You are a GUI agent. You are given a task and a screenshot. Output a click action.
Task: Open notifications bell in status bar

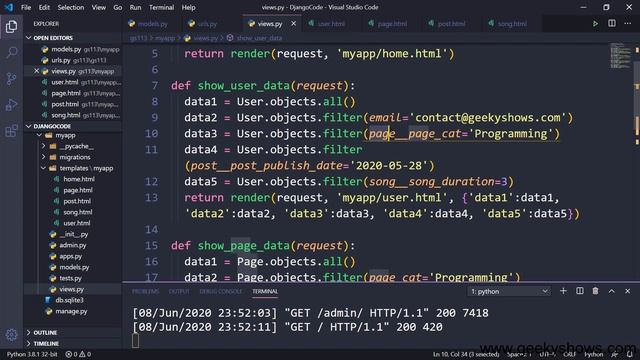630,354
